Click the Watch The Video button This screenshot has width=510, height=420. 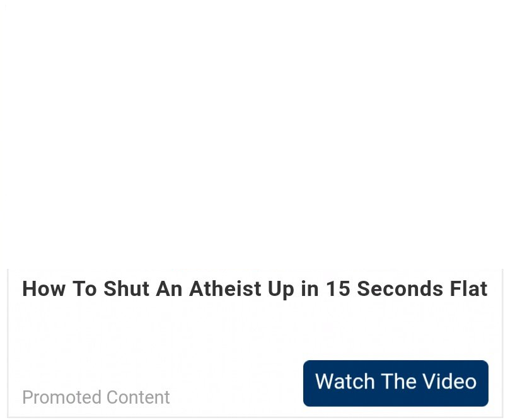point(395,383)
